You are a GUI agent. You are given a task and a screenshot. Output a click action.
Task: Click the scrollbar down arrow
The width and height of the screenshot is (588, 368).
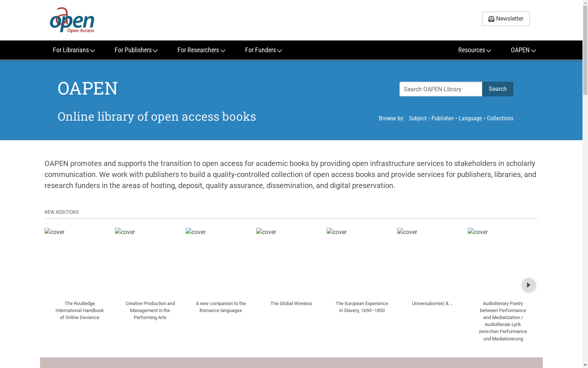click(x=585, y=365)
